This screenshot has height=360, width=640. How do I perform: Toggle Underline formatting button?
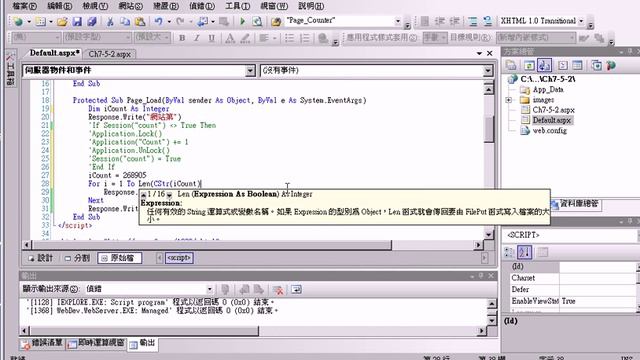point(211,38)
